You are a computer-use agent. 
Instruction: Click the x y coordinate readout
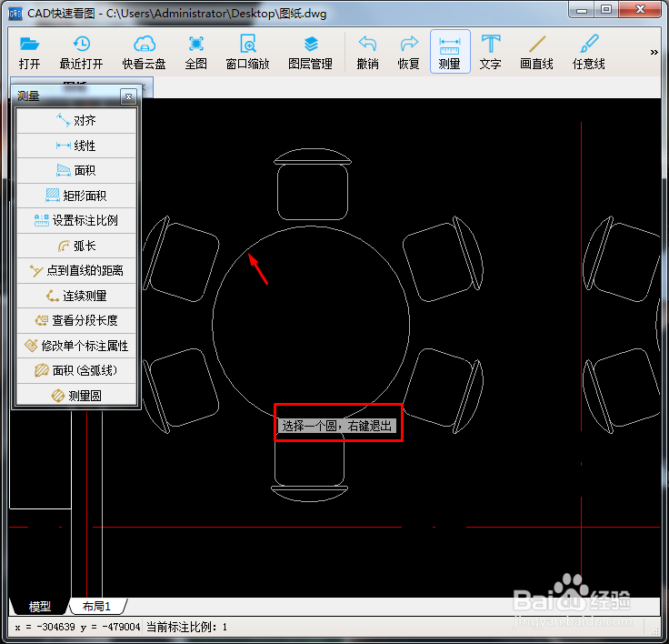point(77,627)
